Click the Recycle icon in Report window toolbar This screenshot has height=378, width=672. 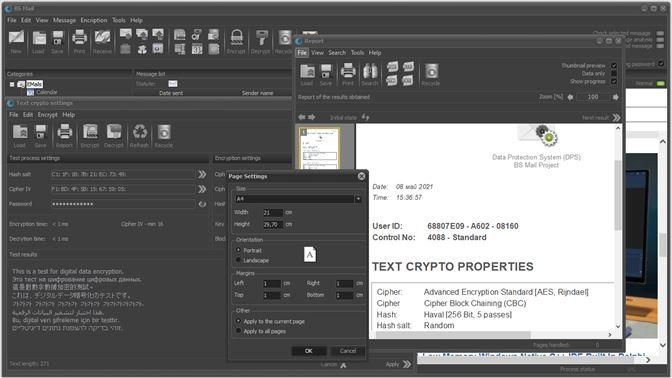coord(431,71)
